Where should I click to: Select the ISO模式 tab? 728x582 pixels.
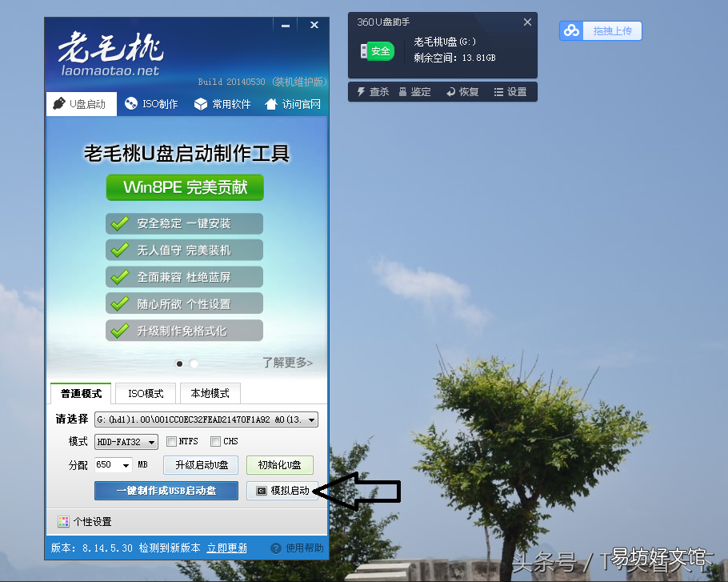(x=146, y=394)
